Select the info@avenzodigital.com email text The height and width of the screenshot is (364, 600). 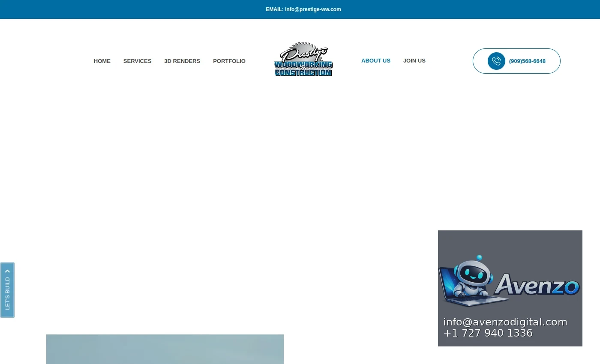coord(505,322)
